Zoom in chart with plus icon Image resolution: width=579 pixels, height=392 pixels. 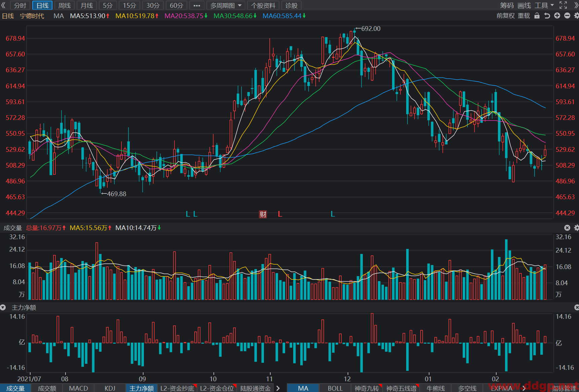point(557,16)
